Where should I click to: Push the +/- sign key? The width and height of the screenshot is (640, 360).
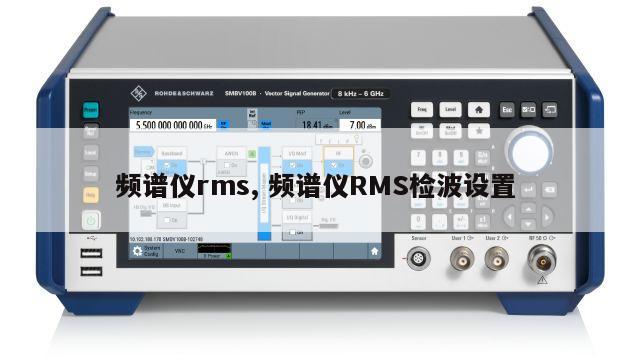coord(461,222)
